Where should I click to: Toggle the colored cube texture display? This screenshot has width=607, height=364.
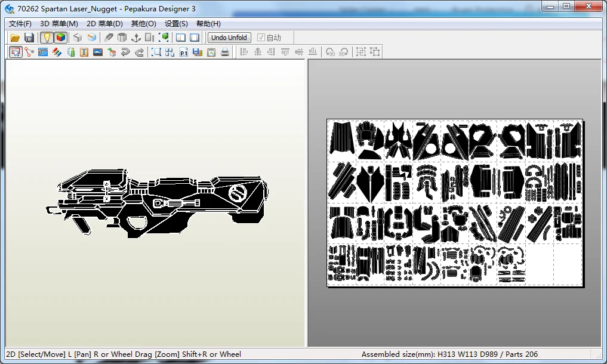pos(60,38)
